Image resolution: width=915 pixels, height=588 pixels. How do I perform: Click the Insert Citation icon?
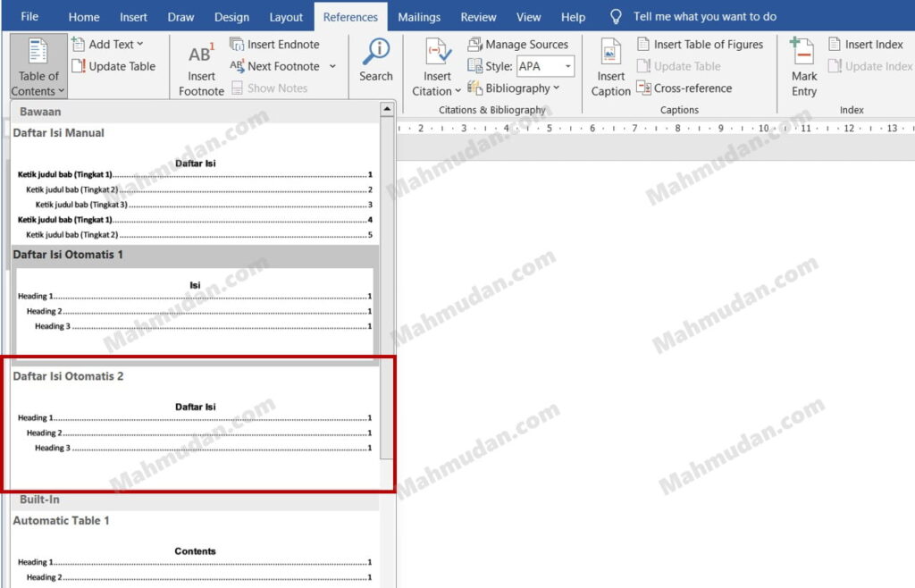[x=438, y=54]
